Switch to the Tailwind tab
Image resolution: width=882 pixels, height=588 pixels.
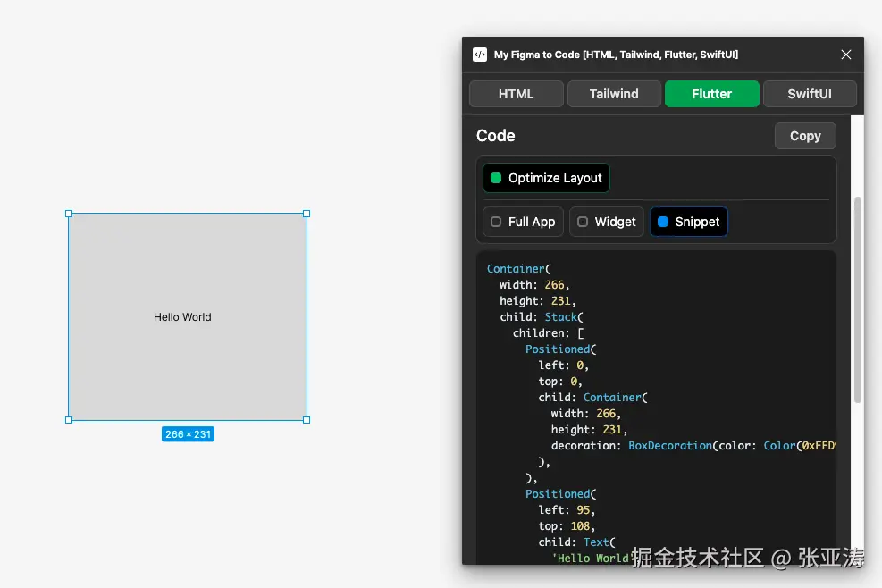[614, 94]
